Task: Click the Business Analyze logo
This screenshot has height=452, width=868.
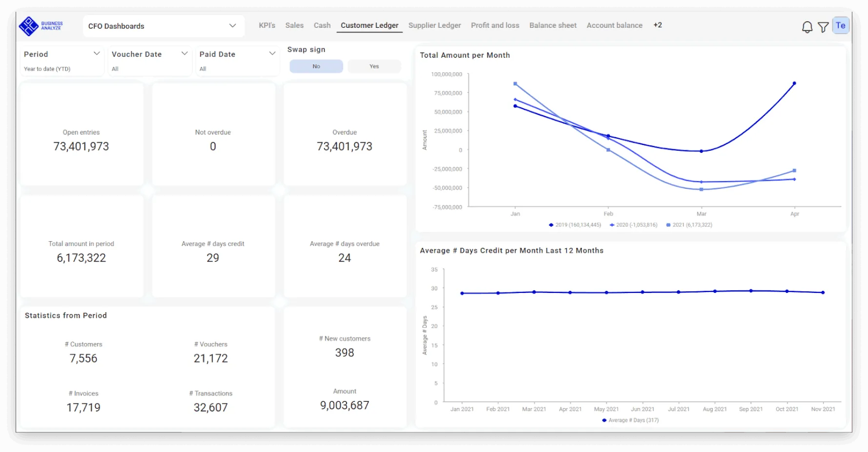Action: click(x=41, y=26)
